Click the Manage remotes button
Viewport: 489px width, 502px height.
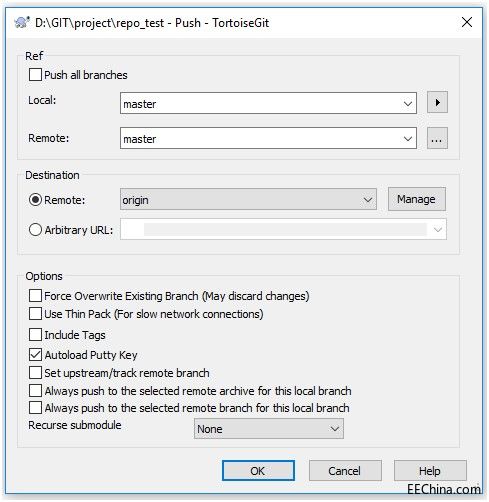(416, 199)
